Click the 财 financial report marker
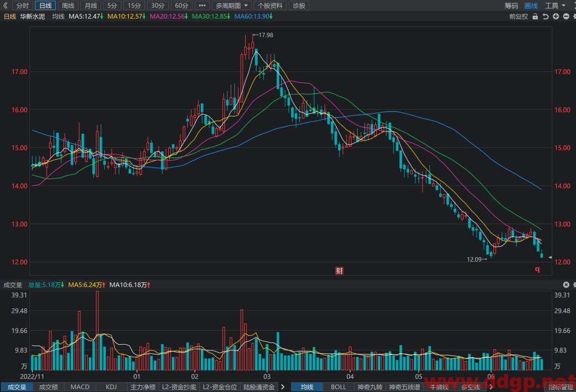Image resolution: width=576 pixels, height=392 pixels. click(x=339, y=271)
